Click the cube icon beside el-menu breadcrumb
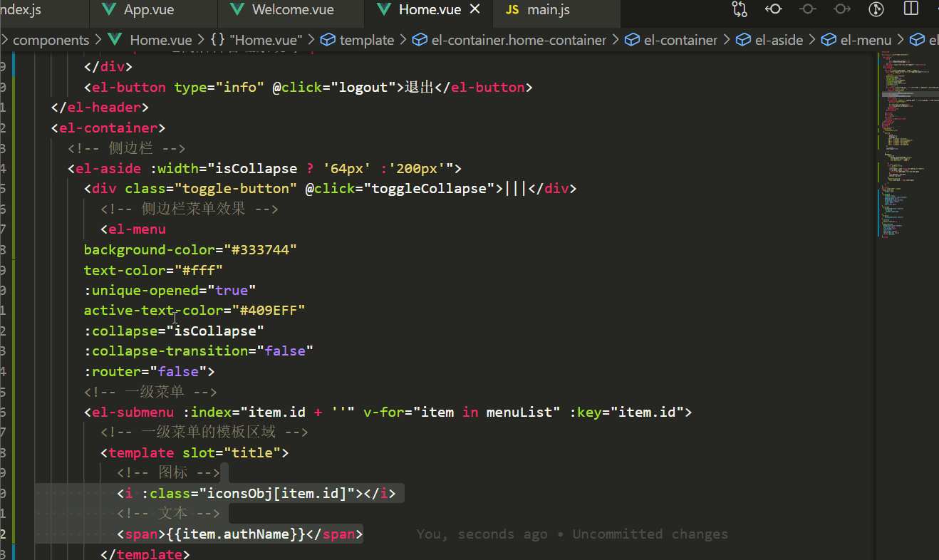939x560 pixels. tap(829, 40)
